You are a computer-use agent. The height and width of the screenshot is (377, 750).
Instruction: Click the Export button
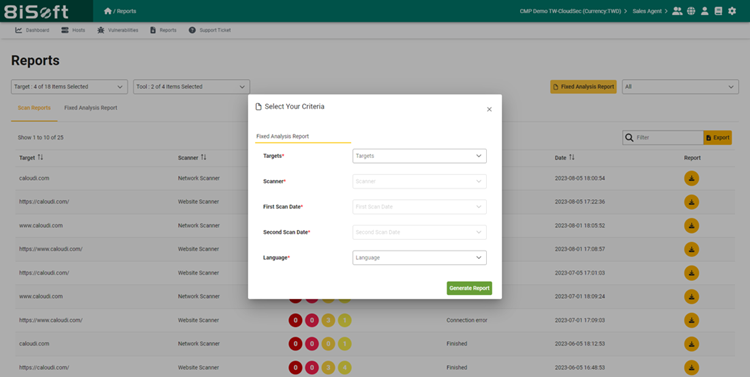717,138
